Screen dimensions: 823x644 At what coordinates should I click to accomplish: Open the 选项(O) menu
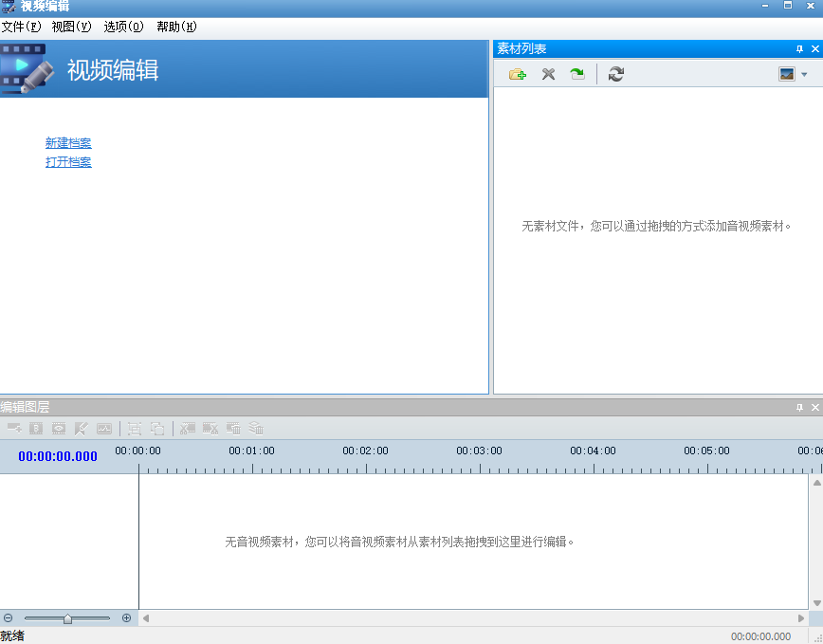pyautogui.click(x=123, y=27)
